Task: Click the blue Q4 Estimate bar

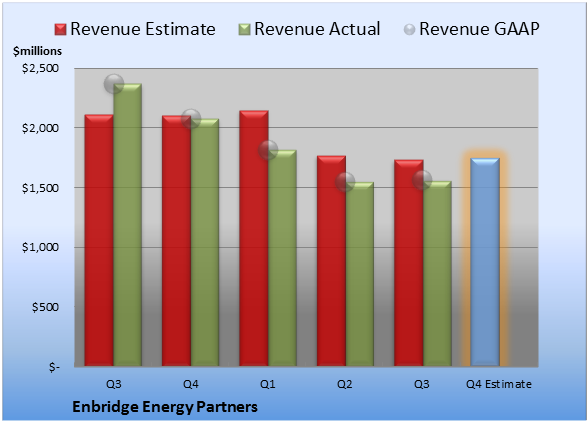Action: coord(485,262)
